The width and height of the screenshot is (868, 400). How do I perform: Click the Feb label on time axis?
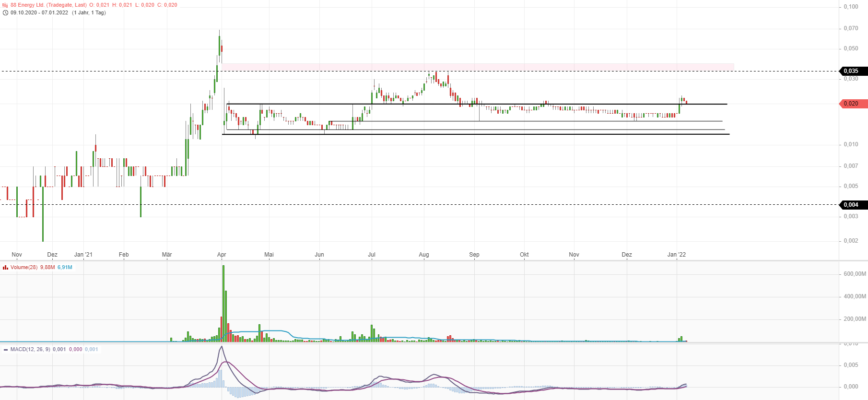[x=124, y=255]
